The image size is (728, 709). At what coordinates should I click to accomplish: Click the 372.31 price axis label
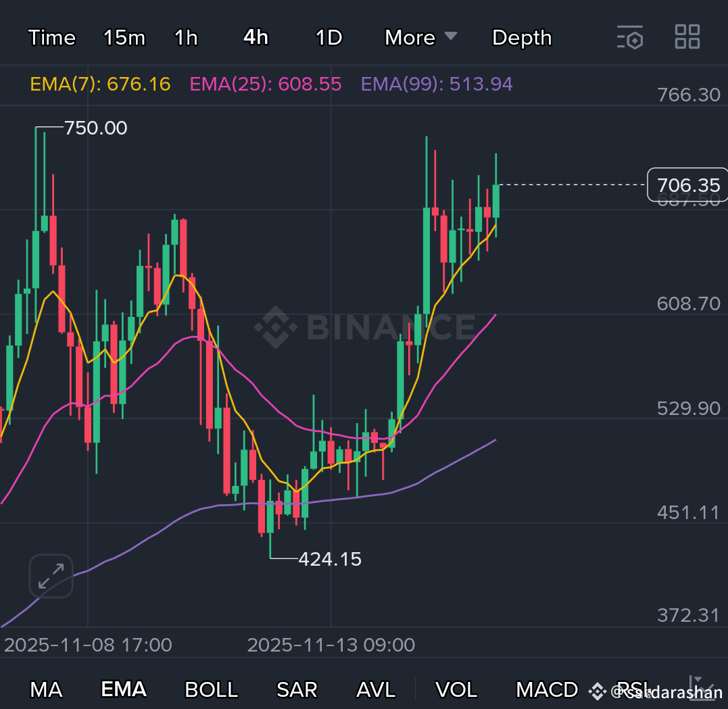(x=688, y=616)
